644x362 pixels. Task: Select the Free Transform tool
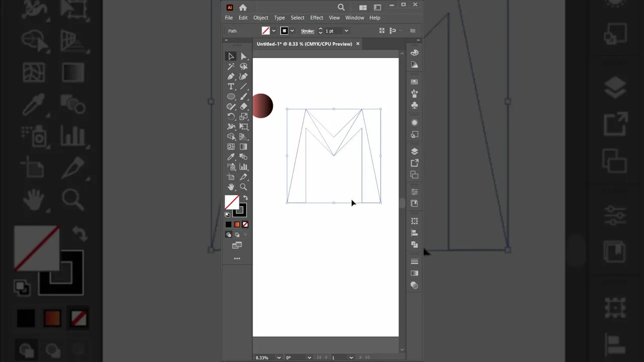coord(244,127)
